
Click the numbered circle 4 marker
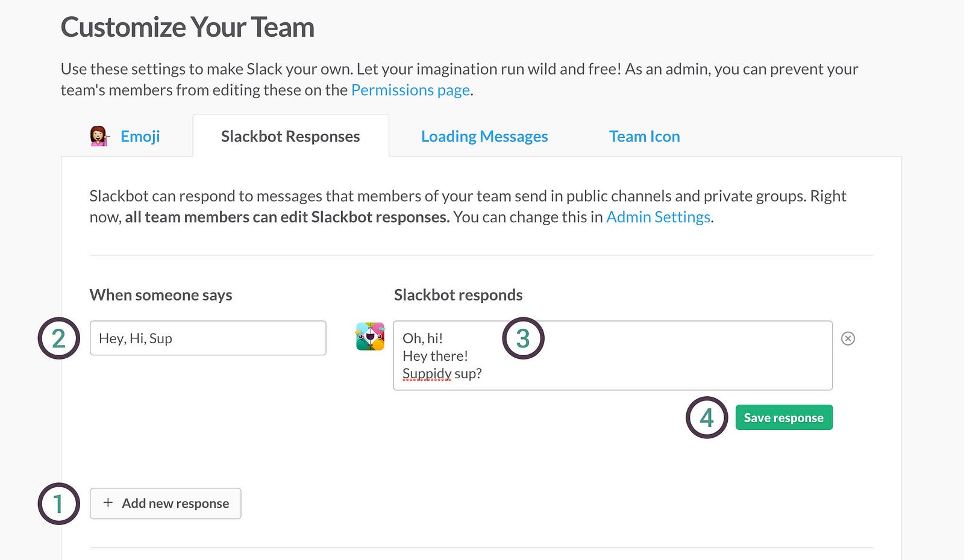coord(707,417)
